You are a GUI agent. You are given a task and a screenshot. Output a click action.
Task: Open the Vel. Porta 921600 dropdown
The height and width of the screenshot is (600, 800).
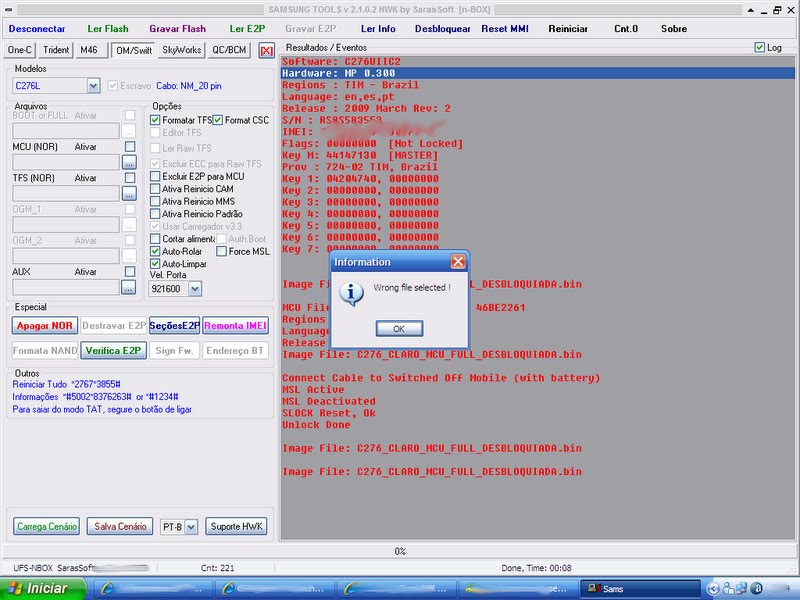tap(195, 289)
